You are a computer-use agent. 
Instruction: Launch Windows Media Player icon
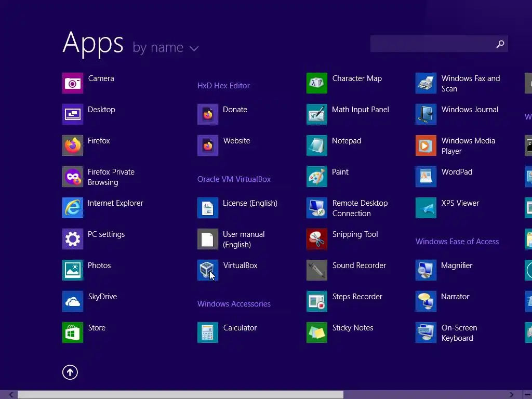(426, 145)
